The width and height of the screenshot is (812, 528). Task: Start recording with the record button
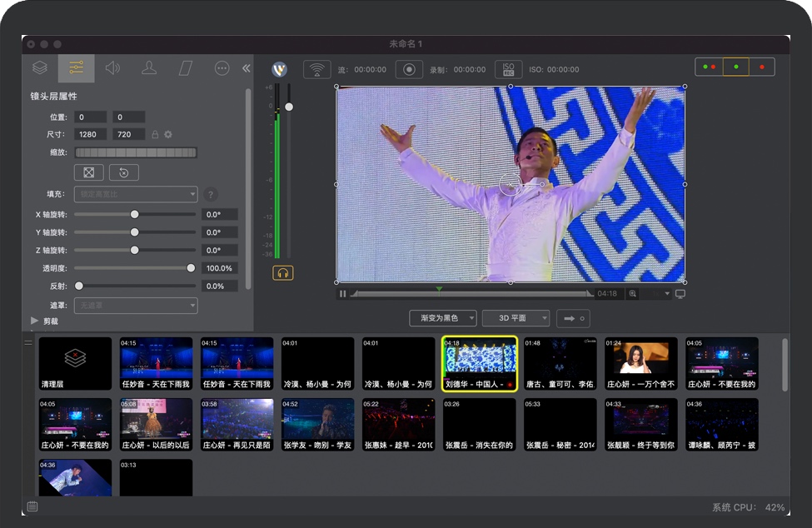point(409,70)
